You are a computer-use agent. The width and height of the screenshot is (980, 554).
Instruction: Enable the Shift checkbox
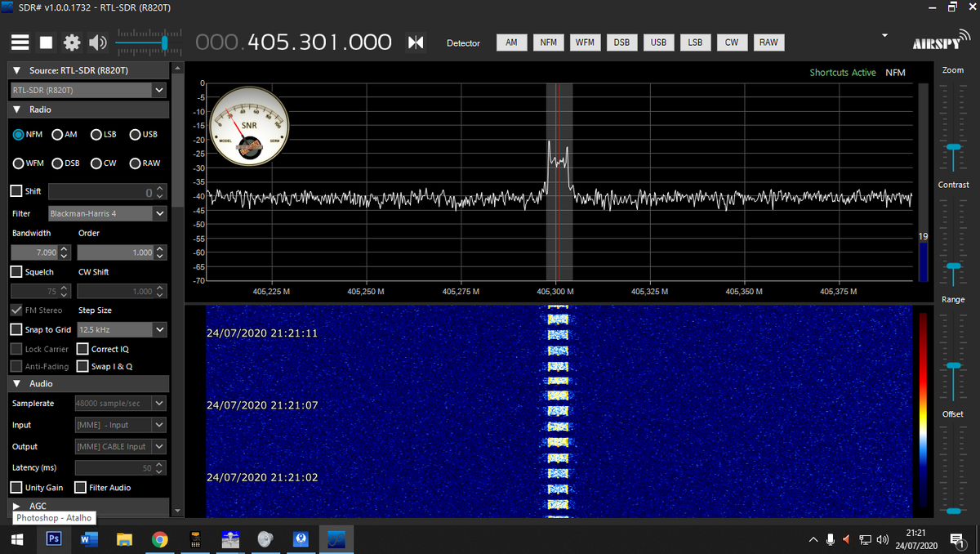pyautogui.click(x=16, y=191)
